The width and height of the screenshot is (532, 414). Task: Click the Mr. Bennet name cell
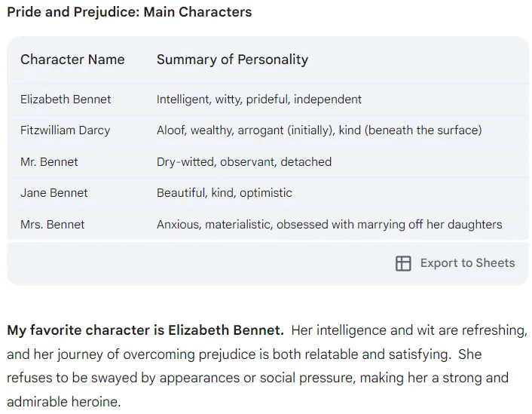(49, 161)
